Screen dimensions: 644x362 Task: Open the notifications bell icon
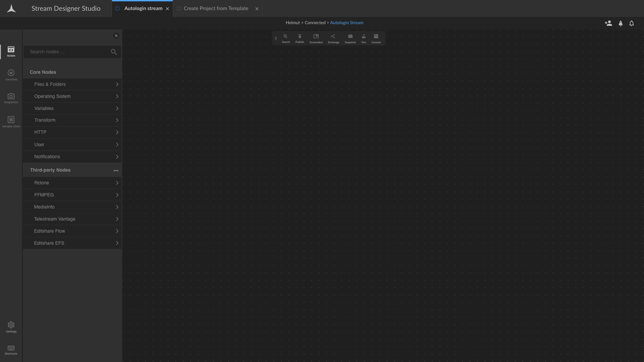pyautogui.click(x=631, y=23)
